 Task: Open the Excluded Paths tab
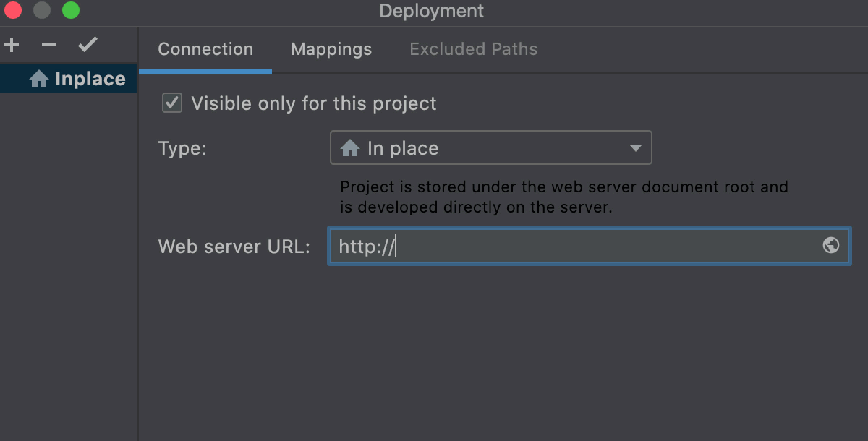473,49
